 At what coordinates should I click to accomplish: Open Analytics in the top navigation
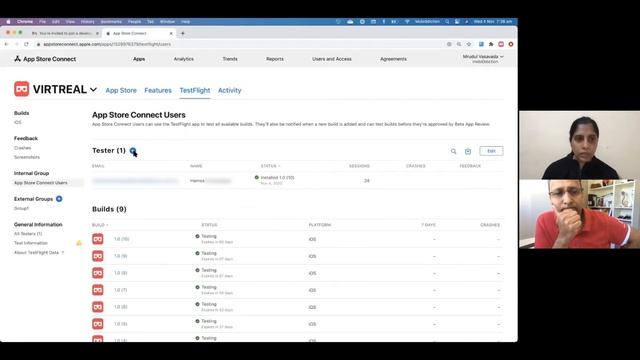184,59
